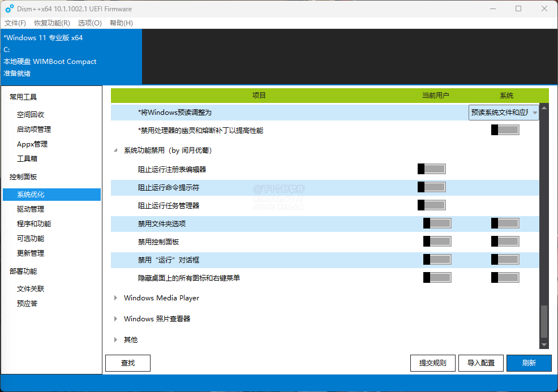Toggle 禁用文件夹选项 system switch
This screenshot has width=558, height=392.
[x=505, y=223]
